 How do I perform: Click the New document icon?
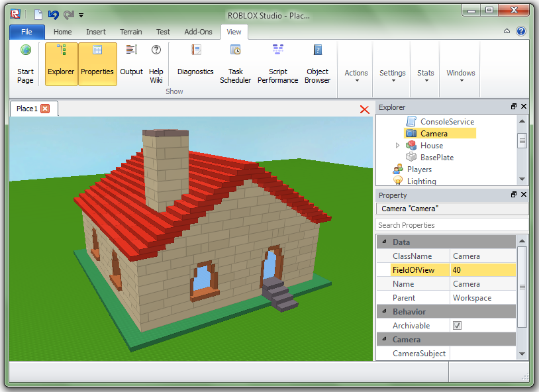tap(38, 15)
